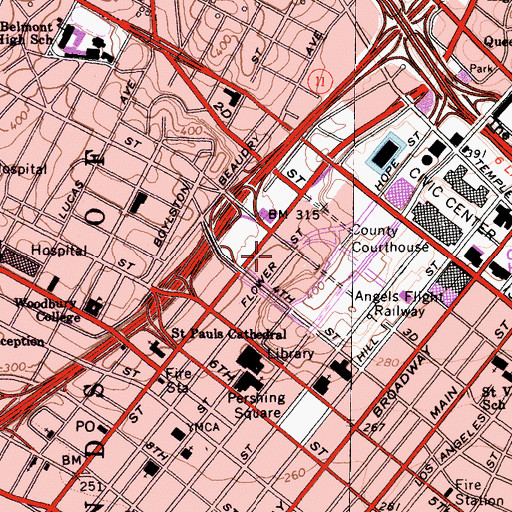The height and width of the screenshot is (512, 512).
Task: Click the blue-outlined building beside Hope St
Action: 387,152
